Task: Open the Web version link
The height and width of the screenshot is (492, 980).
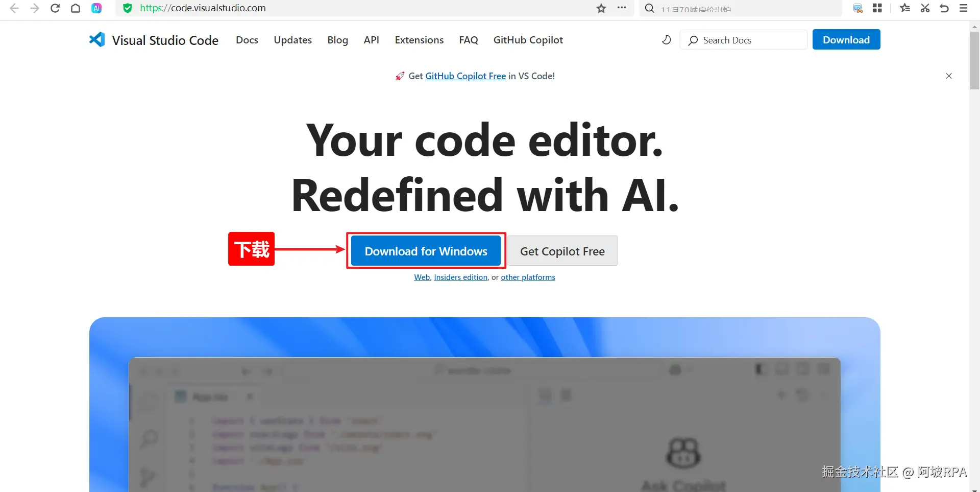Action: point(422,277)
